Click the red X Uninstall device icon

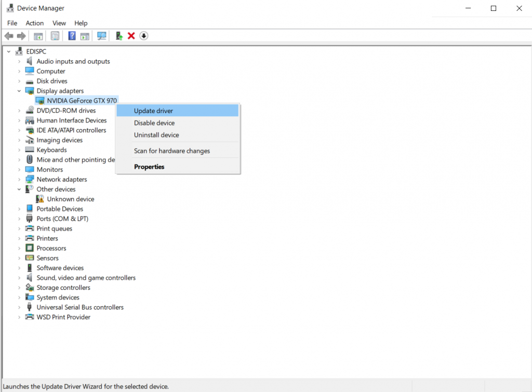131,36
